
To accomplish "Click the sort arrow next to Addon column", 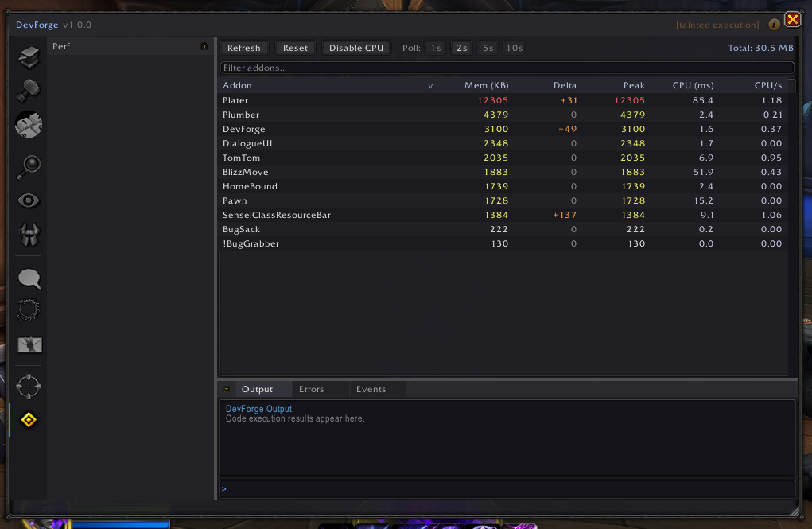I will coord(430,85).
